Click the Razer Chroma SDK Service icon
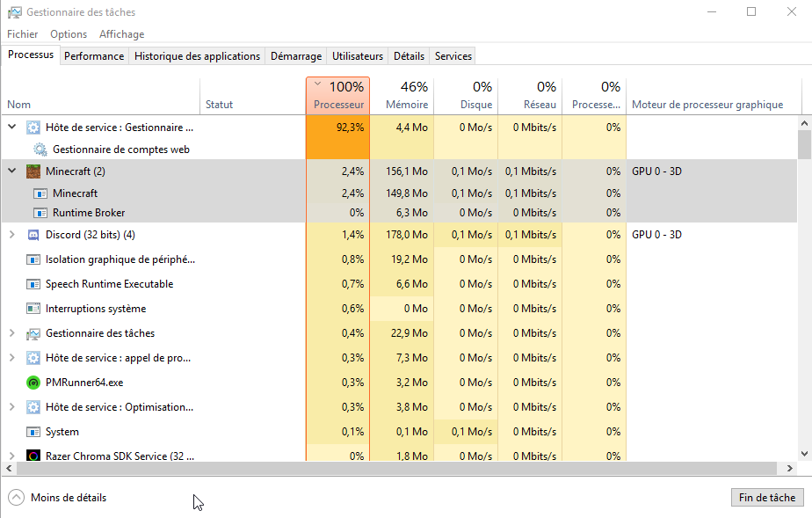This screenshot has width=812, height=518. 33,456
